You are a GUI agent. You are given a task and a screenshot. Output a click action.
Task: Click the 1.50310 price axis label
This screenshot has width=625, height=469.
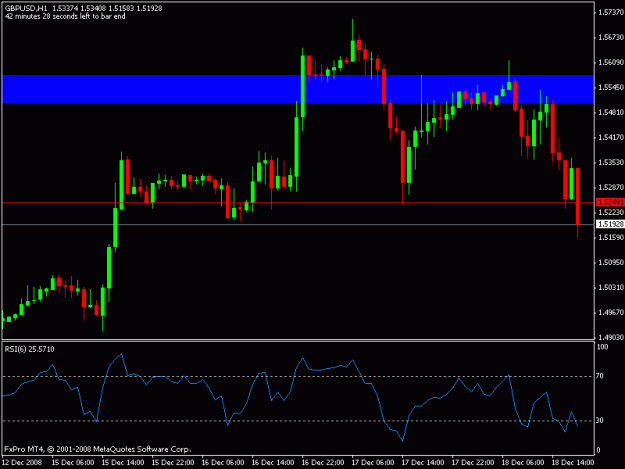pos(611,288)
